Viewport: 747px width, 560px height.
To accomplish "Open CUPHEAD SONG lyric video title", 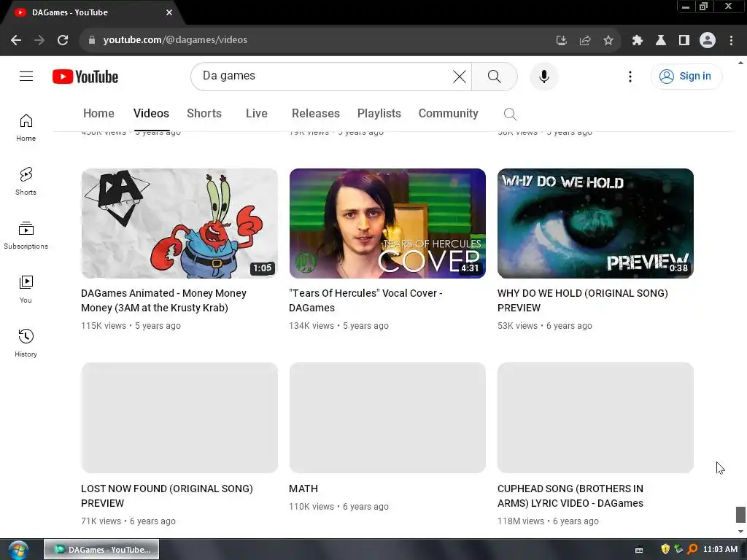I will [x=570, y=496].
